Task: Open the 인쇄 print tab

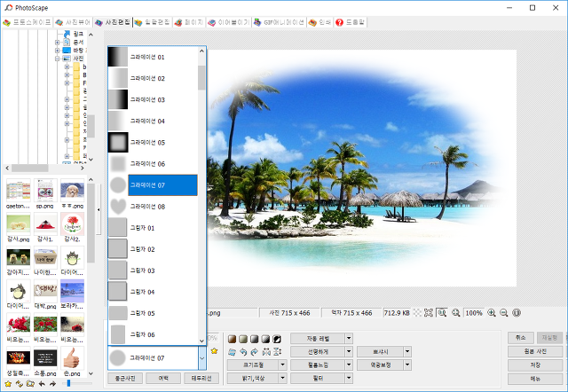Action: coord(320,22)
